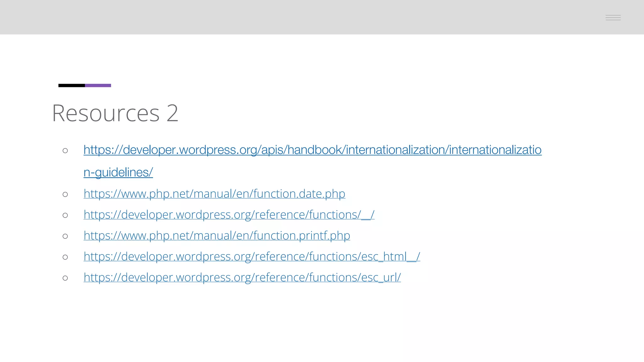Click the purple segment of accent bar
The height and width of the screenshot is (362, 644).
(98, 85)
